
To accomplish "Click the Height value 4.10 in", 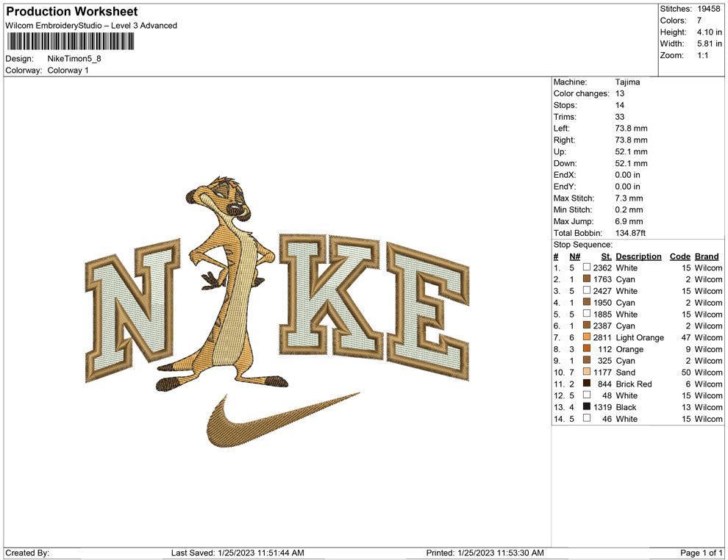I will pyautogui.click(x=709, y=32).
